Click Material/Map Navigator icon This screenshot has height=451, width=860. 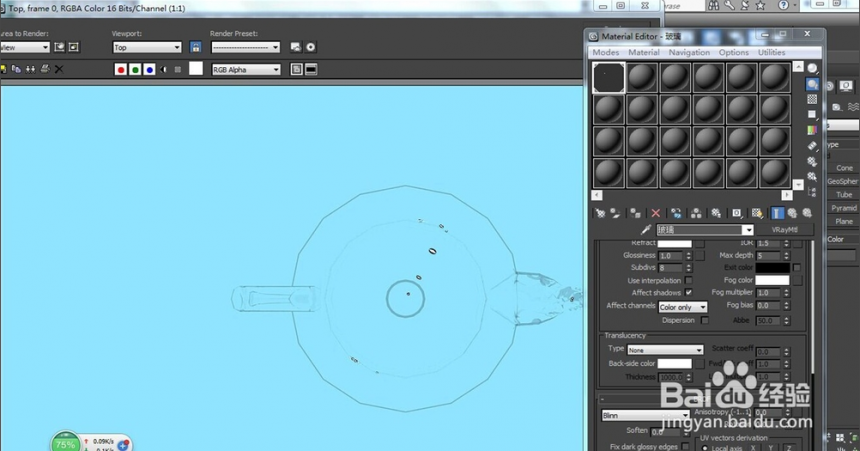click(812, 192)
